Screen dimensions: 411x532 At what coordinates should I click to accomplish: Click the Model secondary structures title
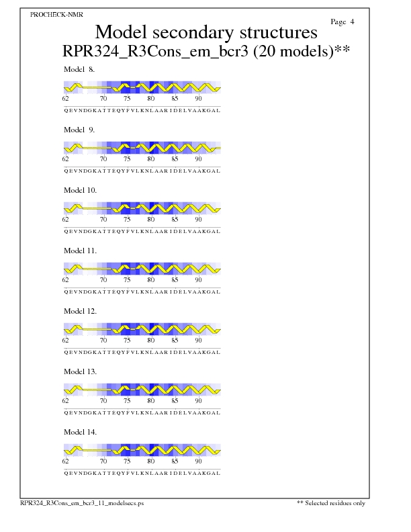[x=206, y=32]
